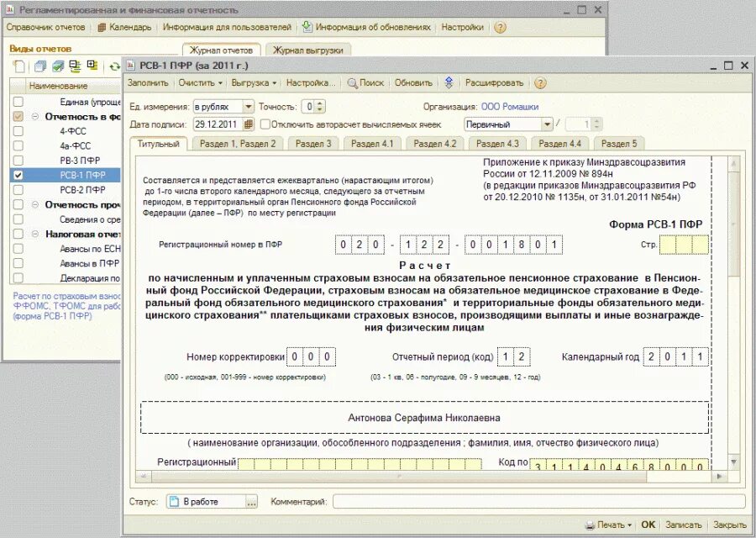Check the 4-ФСС report checkbox
Viewport: 756px width, 538px height.
pyautogui.click(x=18, y=131)
